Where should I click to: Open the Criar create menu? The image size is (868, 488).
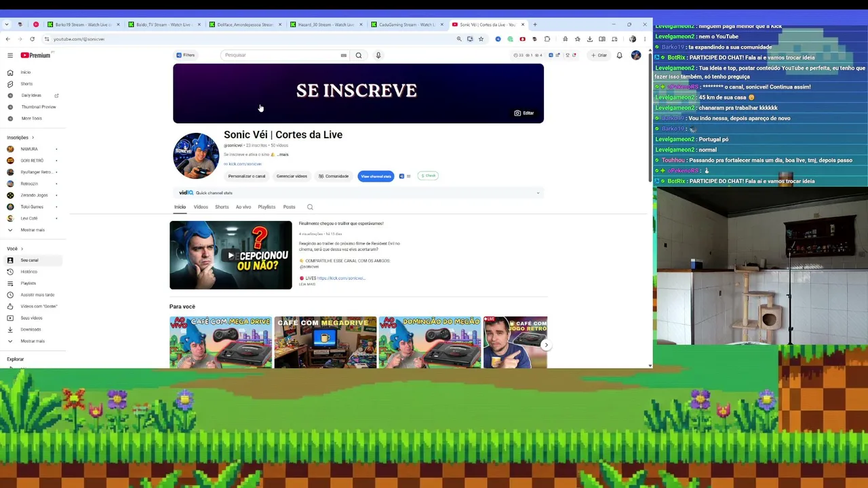point(599,55)
